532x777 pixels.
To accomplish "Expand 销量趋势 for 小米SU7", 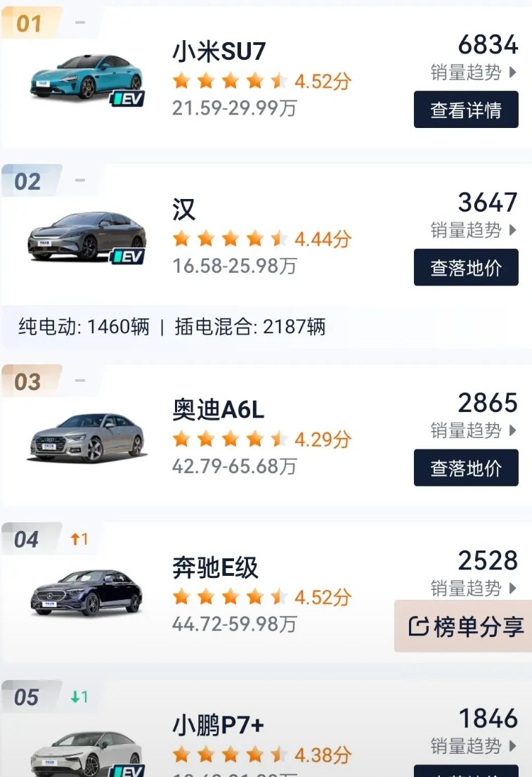I will tap(474, 72).
